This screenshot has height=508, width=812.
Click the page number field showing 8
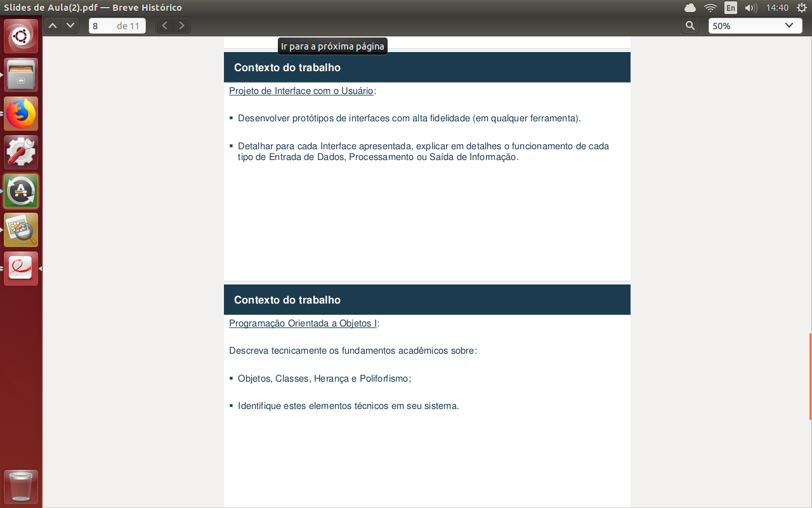coord(101,26)
